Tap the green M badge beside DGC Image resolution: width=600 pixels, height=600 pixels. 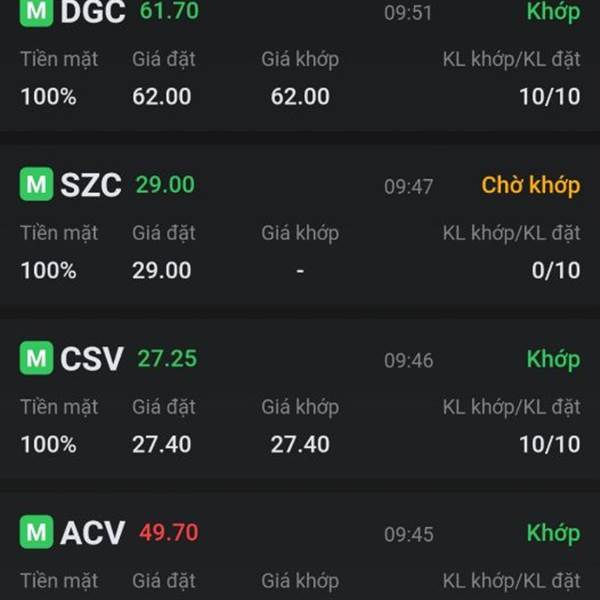point(36,12)
